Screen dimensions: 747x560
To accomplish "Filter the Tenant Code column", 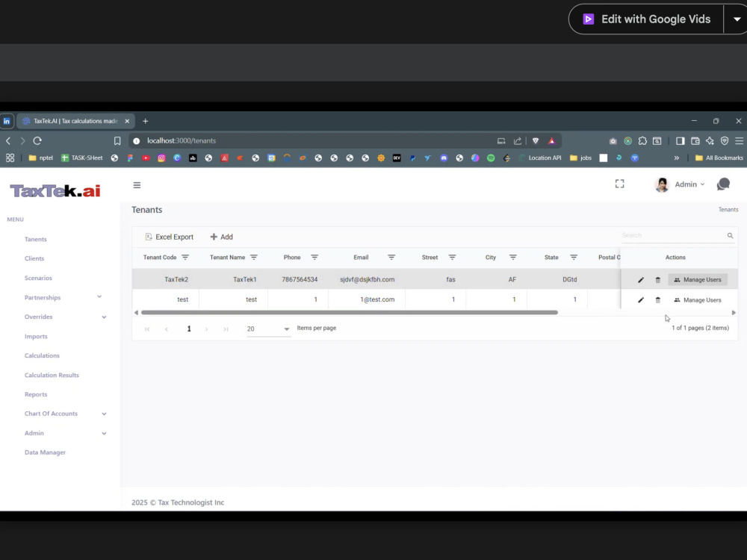I will click(185, 257).
